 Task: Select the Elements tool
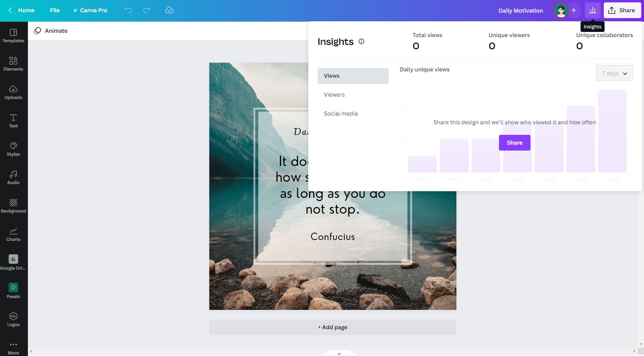coord(13,64)
